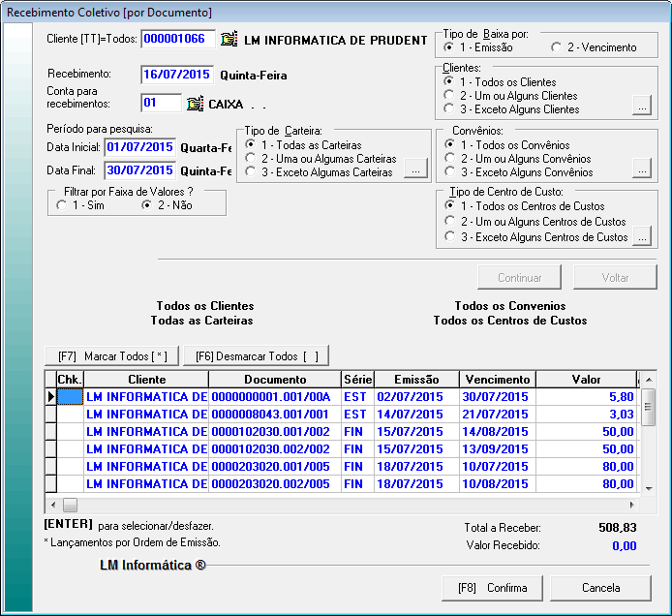Click the account lookup icon next to CAIXA

tap(195, 104)
